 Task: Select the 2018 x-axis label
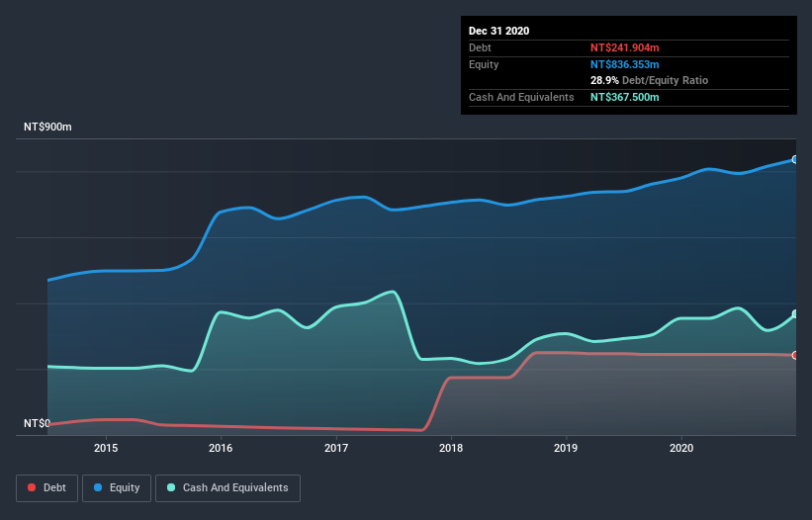pyautogui.click(x=451, y=448)
